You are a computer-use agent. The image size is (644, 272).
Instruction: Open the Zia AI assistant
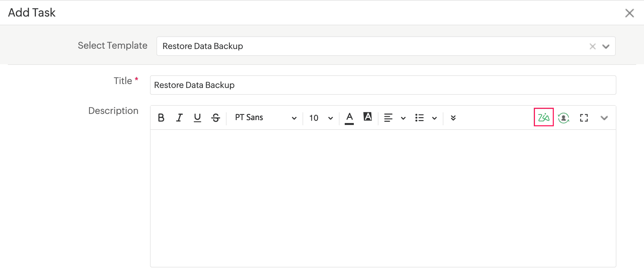click(544, 117)
